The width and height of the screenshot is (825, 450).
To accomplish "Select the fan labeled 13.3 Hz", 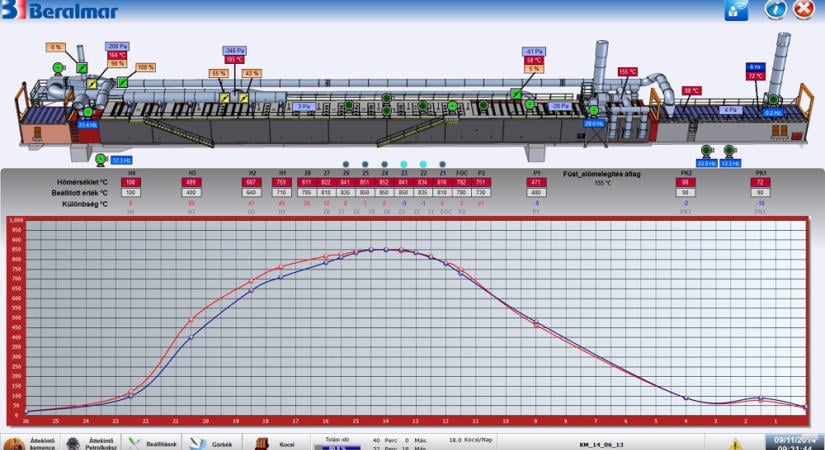I will [x=729, y=151].
